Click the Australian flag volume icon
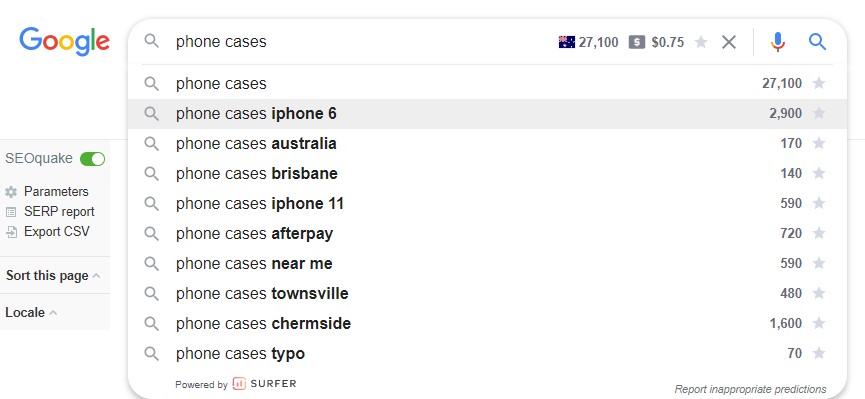 pyautogui.click(x=567, y=42)
